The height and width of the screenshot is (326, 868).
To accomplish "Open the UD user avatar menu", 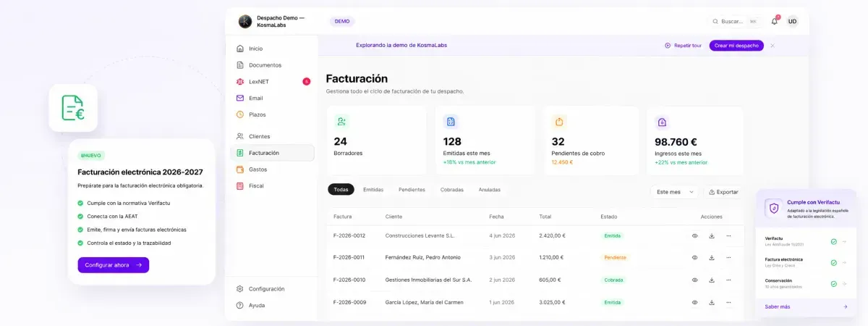I will pyautogui.click(x=793, y=21).
